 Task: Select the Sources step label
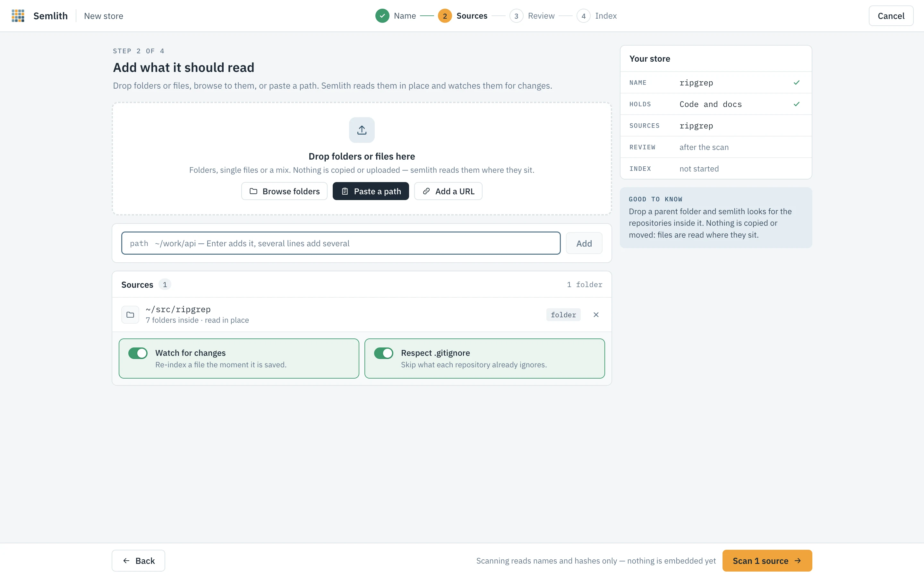472,16
